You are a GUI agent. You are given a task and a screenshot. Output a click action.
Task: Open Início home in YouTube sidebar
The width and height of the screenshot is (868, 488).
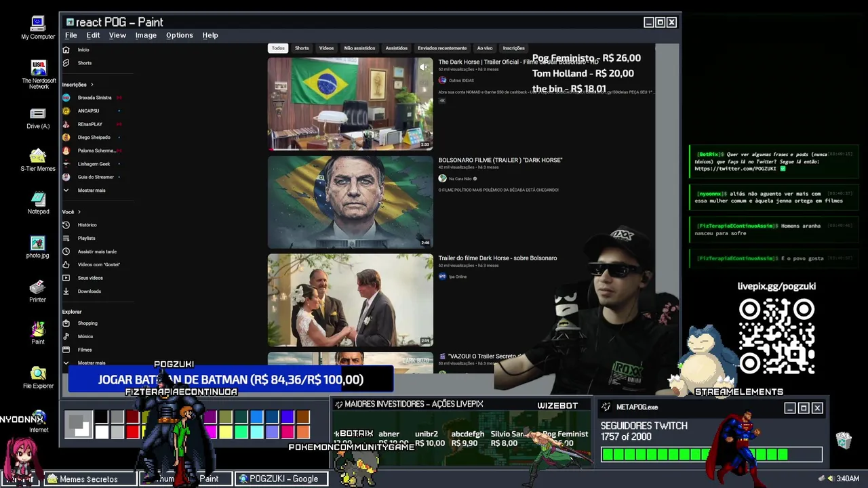point(77,49)
